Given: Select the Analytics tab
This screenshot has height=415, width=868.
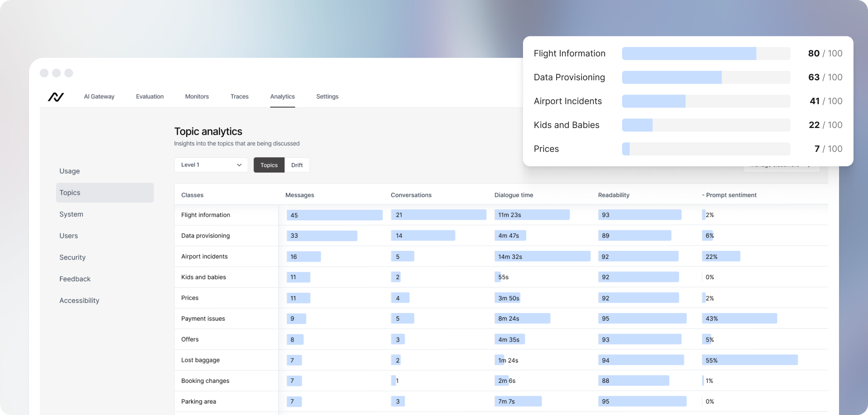Looking at the screenshot, I should [x=282, y=96].
